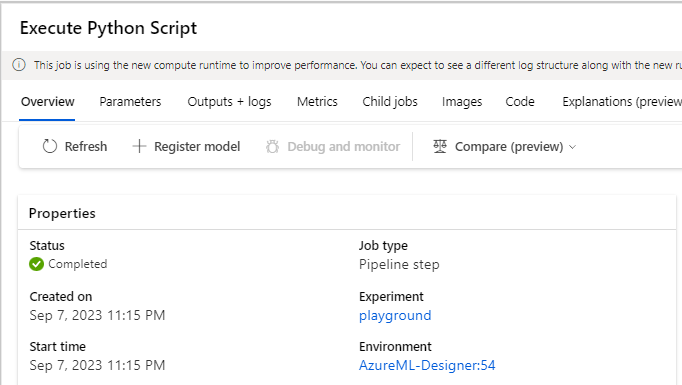Click the Start time date value
682x385 pixels.
point(97,365)
